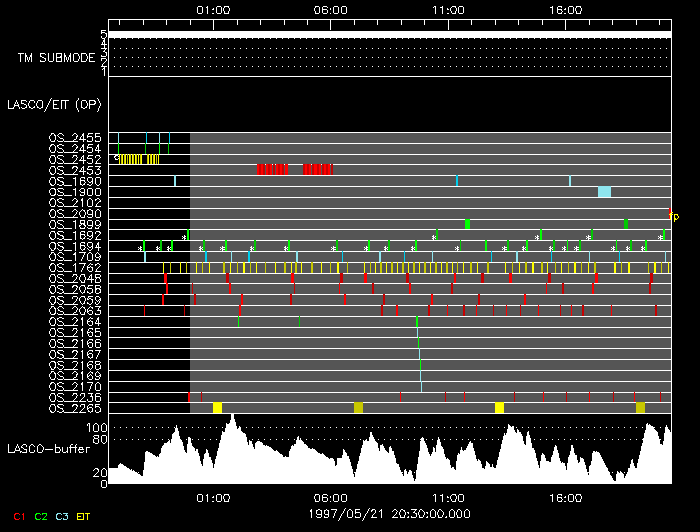The width and height of the screenshot is (700, 532).
Task: Click the red C1 legend label
Action: click(x=19, y=516)
